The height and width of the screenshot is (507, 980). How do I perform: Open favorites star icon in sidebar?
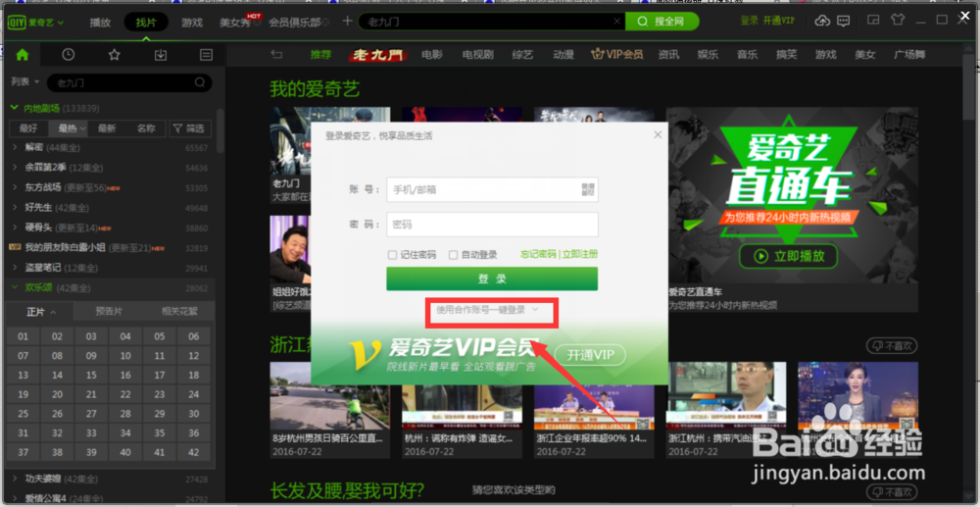pyautogui.click(x=114, y=55)
